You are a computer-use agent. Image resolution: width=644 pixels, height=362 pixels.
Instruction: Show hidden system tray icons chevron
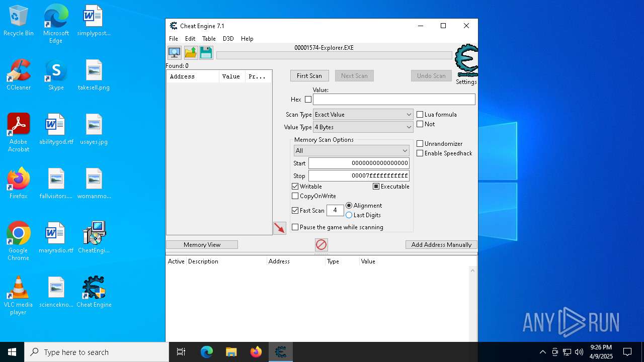click(542, 352)
